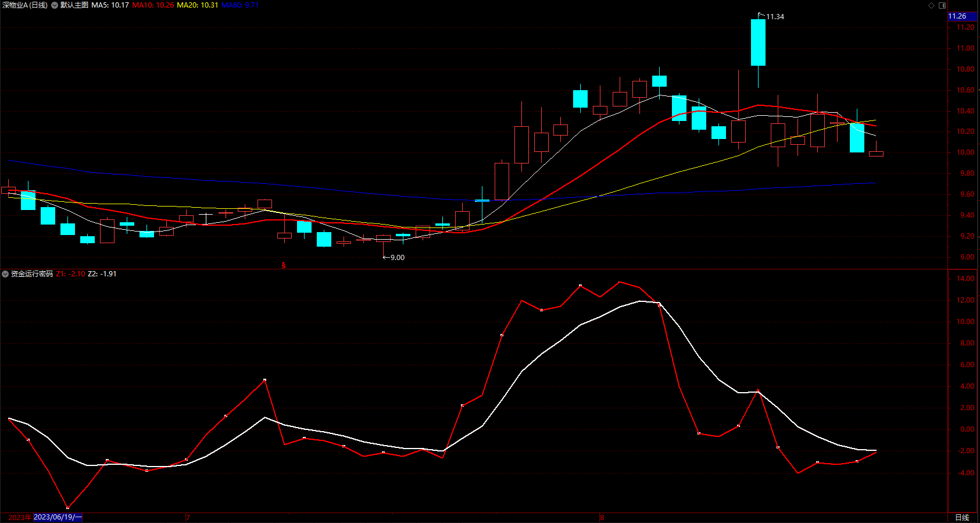
Task: Click the 资金运行密码 indicator name
Action: pos(32,274)
